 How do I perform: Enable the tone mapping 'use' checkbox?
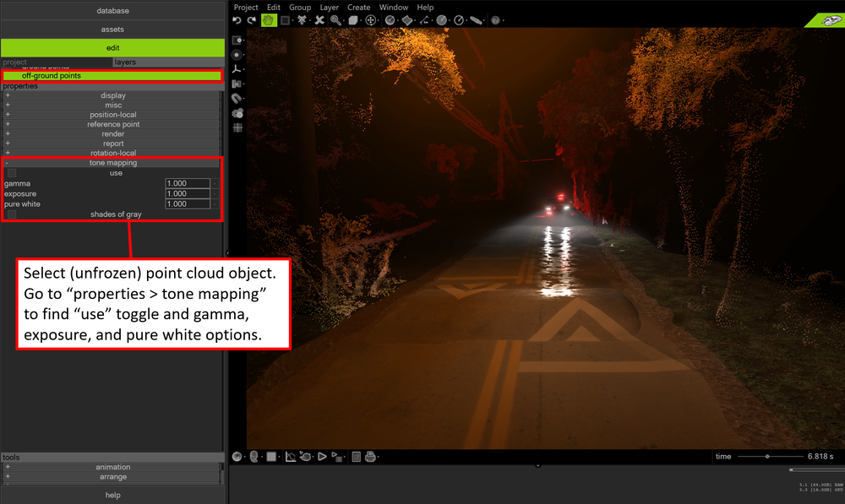pos(12,173)
